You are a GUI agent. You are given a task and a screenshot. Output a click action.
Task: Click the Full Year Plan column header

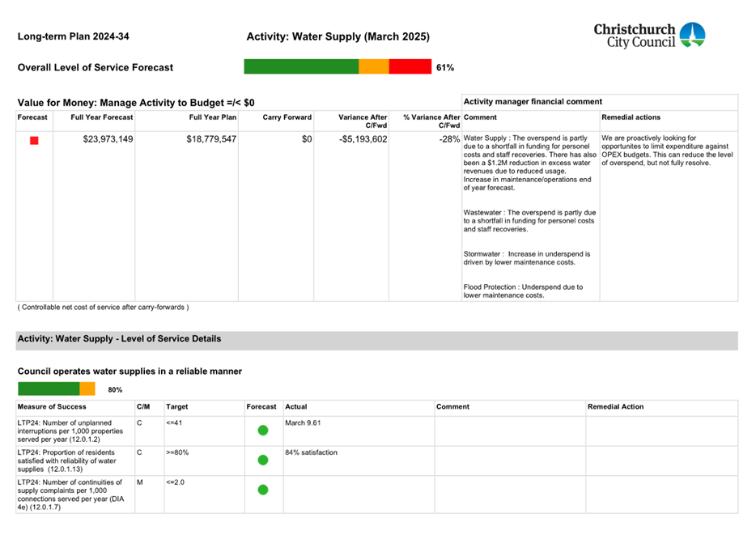[x=213, y=117]
